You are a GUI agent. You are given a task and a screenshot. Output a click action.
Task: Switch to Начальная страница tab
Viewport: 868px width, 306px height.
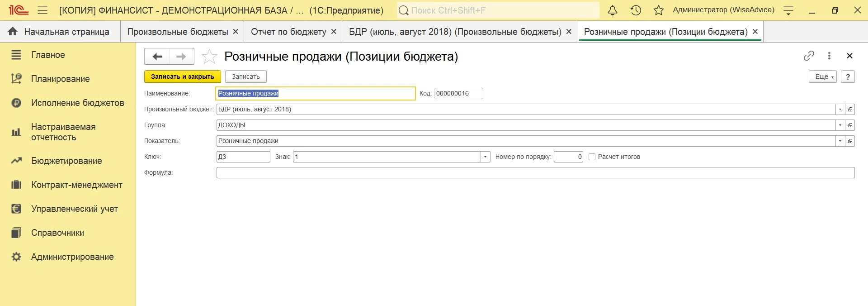pos(60,32)
